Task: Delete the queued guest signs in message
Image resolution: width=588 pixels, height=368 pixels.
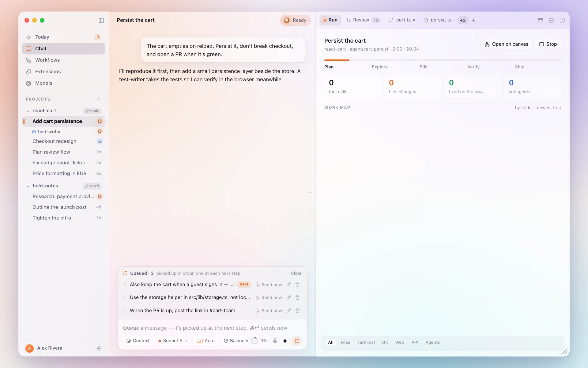Action: click(297, 285)
